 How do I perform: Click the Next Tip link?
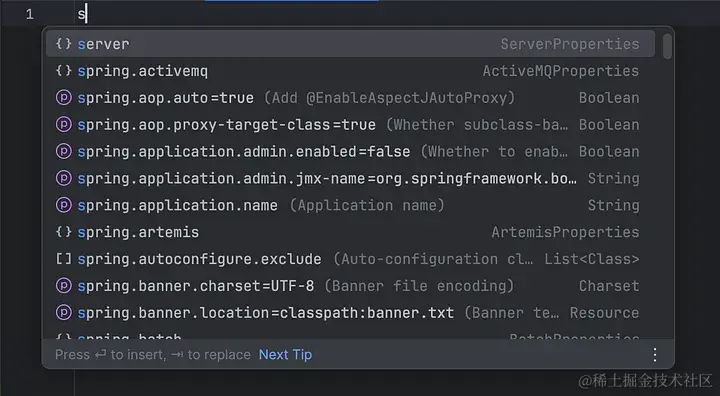[x=285, y=354]
